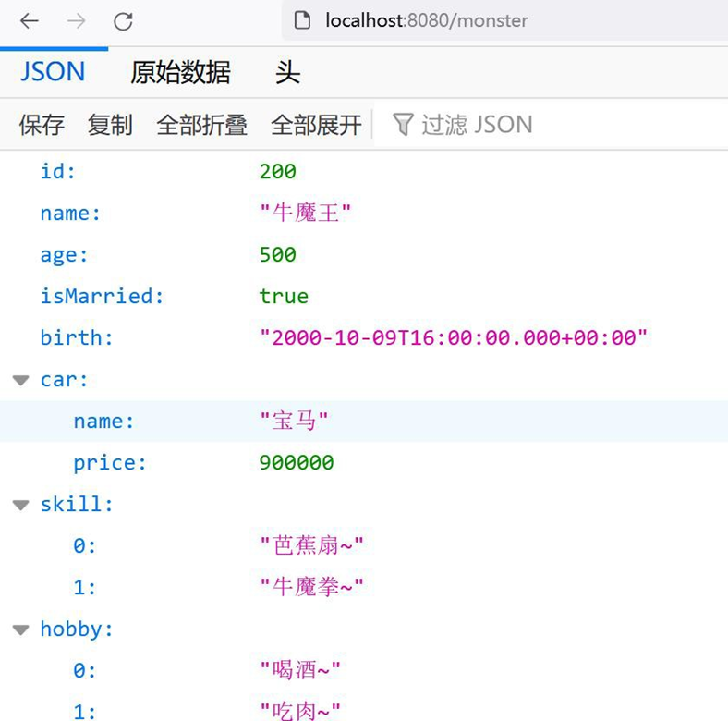Collapse the skill array node

point(20,505)
